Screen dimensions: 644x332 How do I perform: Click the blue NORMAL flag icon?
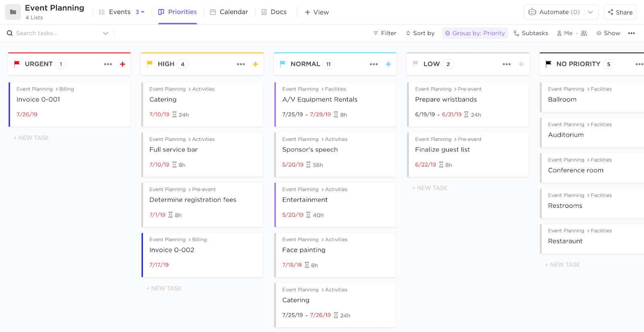point(283,64)
